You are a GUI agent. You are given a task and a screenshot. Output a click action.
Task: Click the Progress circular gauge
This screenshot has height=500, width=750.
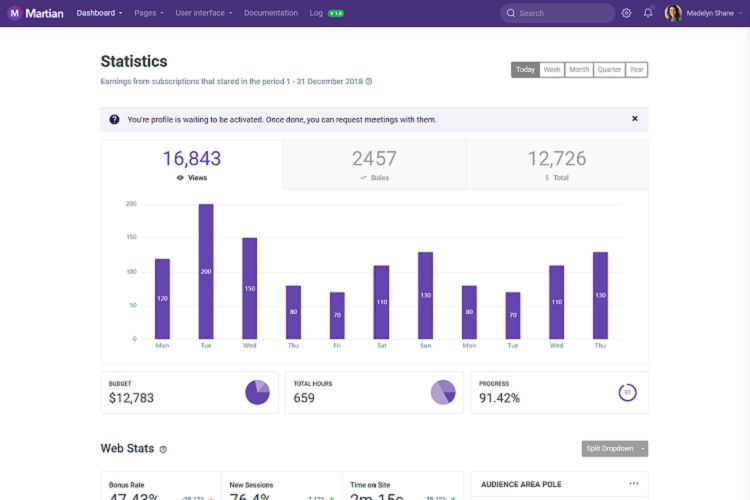point(628,392)
